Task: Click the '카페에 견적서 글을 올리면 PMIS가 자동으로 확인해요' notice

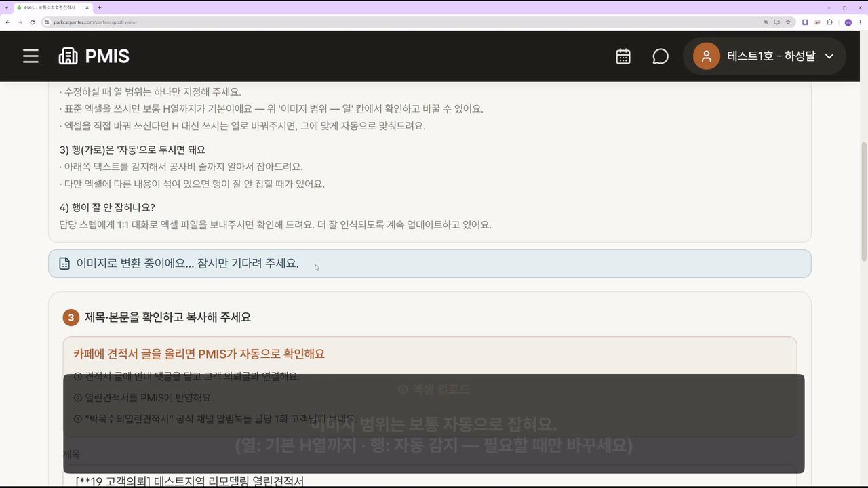Action: point(199,354)
